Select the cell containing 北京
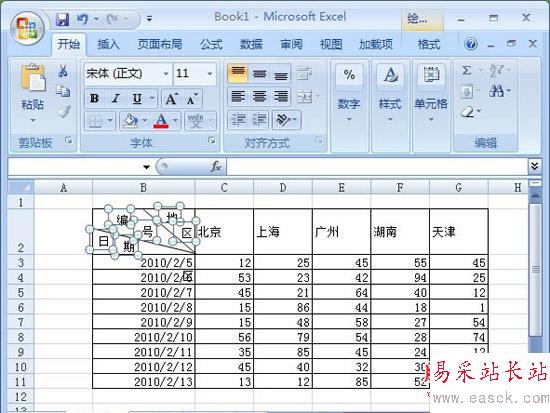This screenshot has height=413, width=550. 224,232
